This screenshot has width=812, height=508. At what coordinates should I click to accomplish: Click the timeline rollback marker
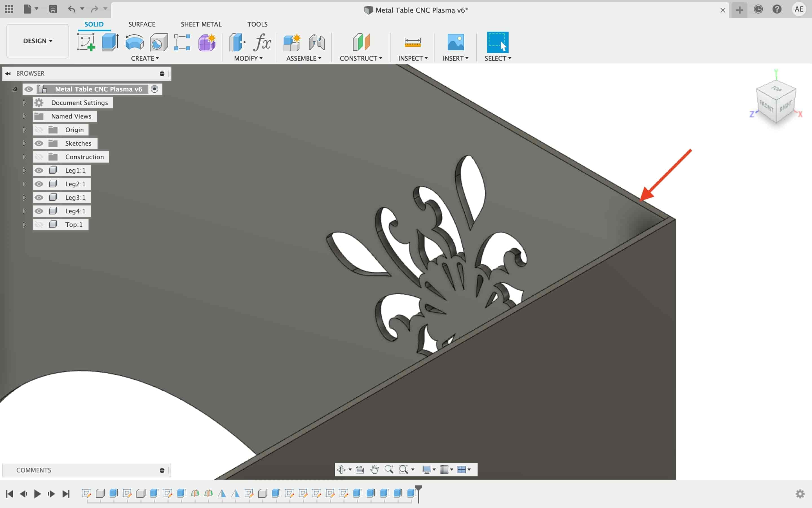(418, 494)
